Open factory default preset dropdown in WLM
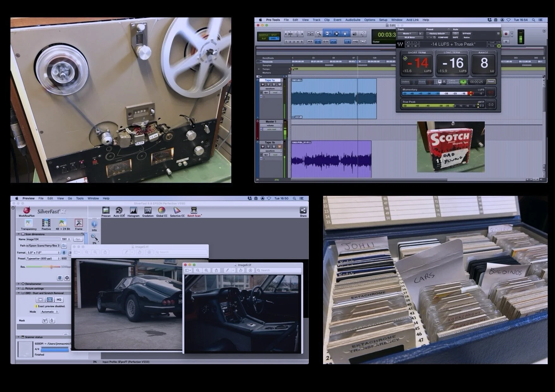This screenshot has height=392, width=555. pos(438,34)
